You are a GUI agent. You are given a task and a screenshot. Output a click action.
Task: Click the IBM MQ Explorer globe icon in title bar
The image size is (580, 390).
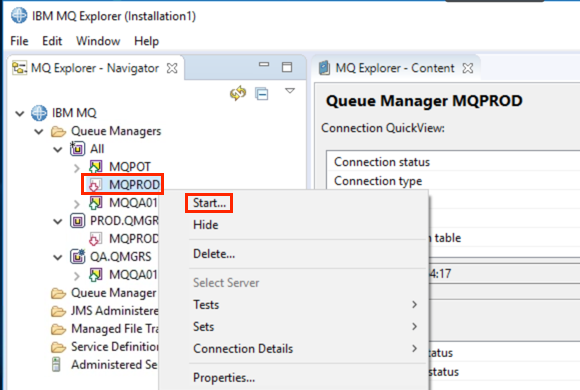pyautogui.click(x=19, y=16)
